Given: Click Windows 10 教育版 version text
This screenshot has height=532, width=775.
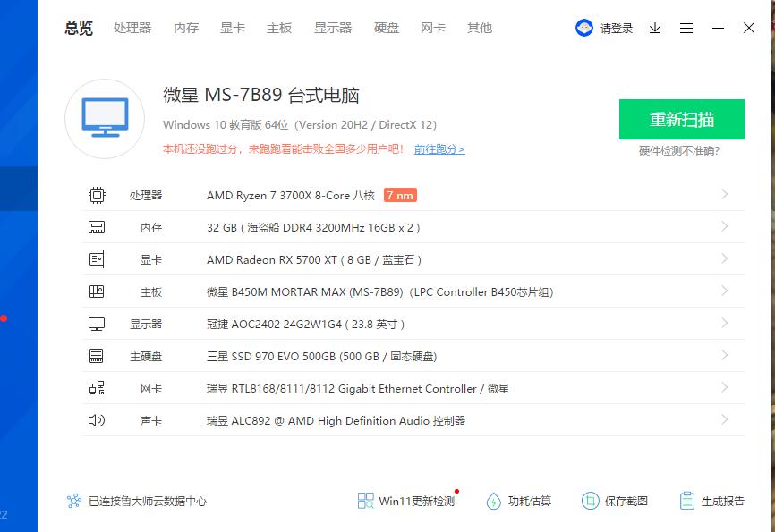Looking at the screenshot, I should [x=300, y=124].
